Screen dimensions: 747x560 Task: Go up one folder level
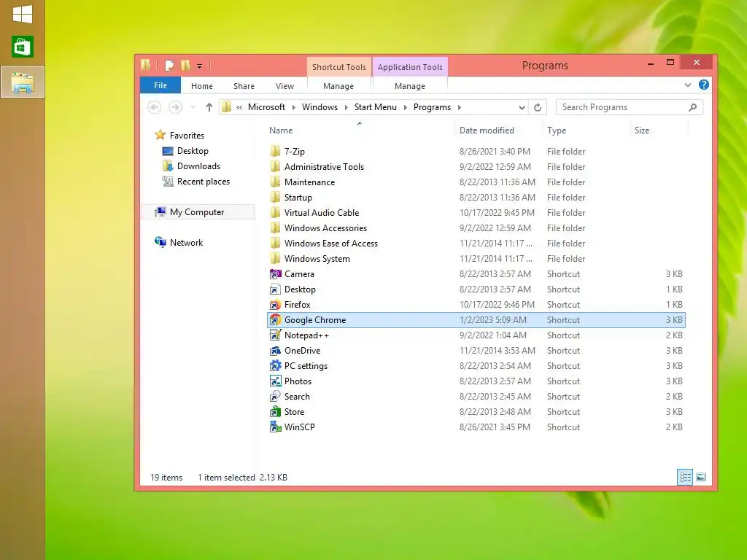(x=209, y=107)
